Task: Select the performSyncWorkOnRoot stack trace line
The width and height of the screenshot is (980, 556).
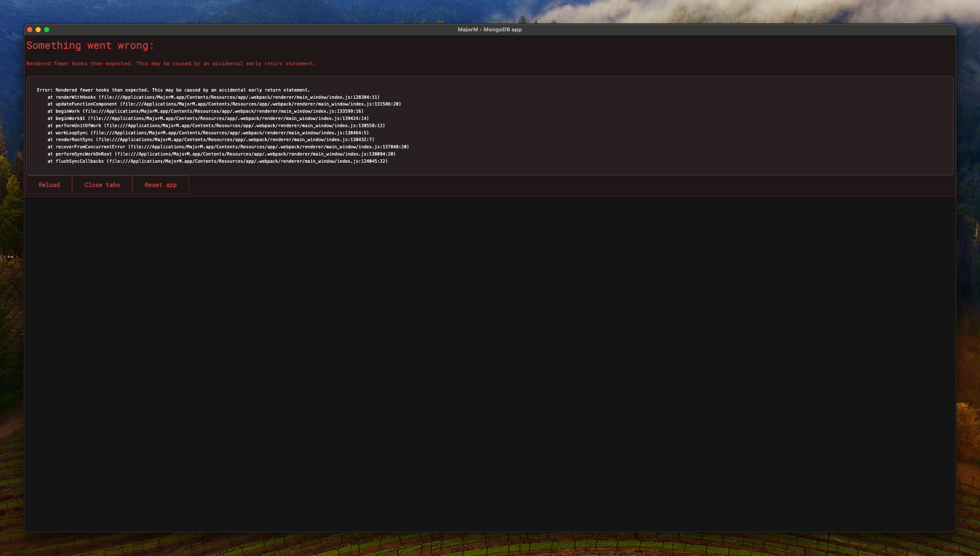Action: [222, 154]
